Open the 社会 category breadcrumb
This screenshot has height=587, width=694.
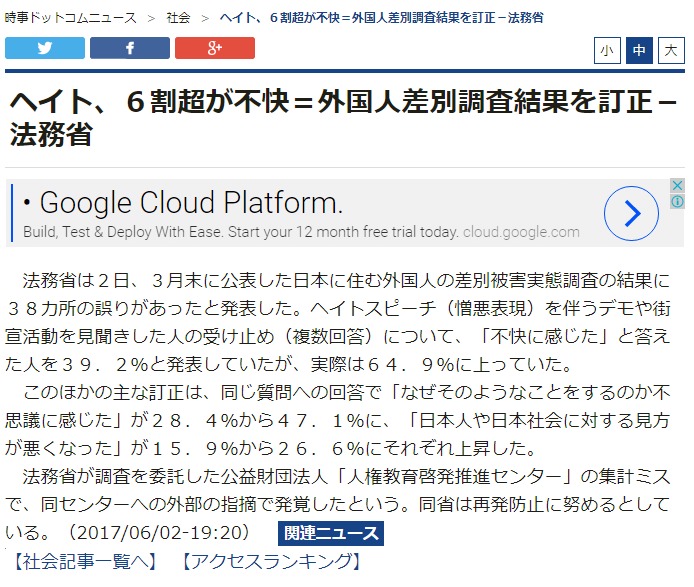coord(178,18)
